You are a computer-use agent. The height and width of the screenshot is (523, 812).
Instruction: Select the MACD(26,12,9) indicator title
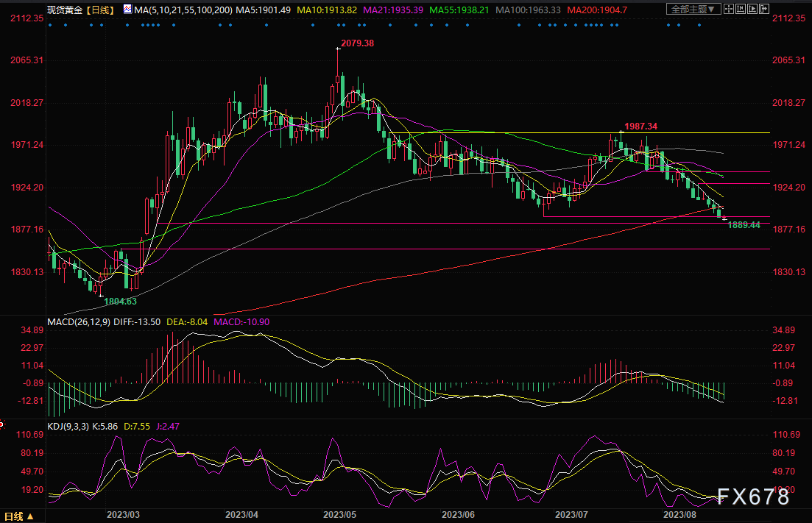[x=80, y=322]
